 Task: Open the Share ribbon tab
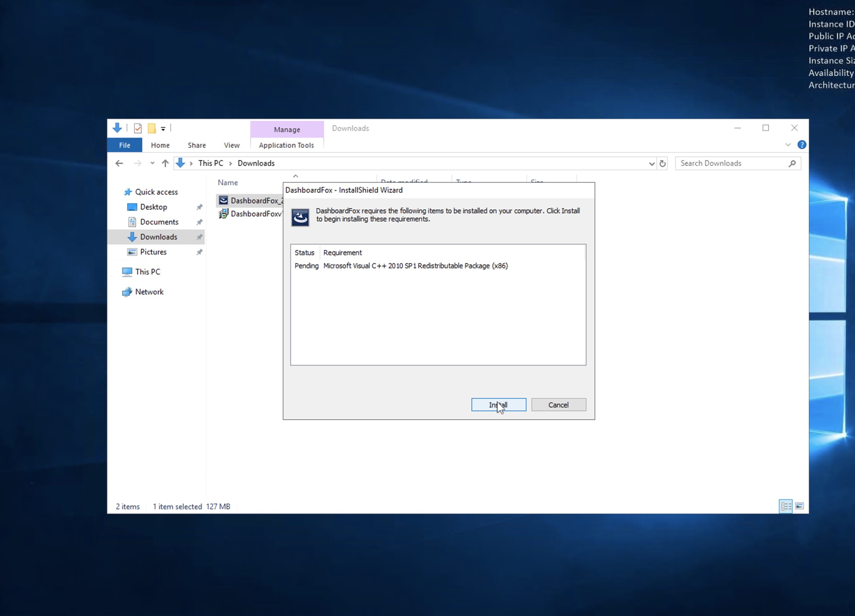(197, 145)
